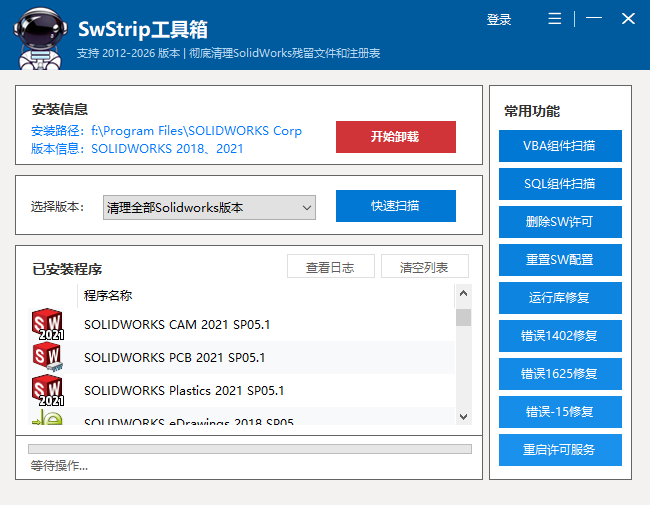Click the list scroll up arrow

point(463,294)
